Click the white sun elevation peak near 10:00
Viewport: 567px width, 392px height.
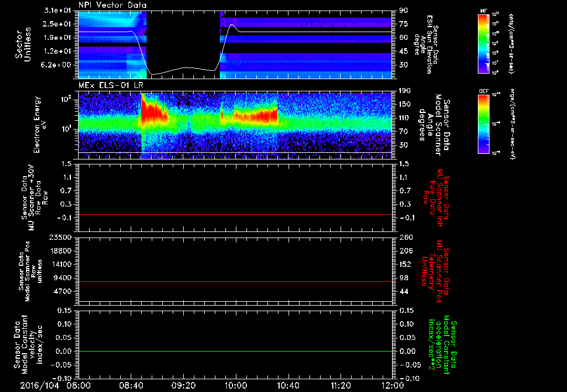pyautogui.click(x=232, y=25)
